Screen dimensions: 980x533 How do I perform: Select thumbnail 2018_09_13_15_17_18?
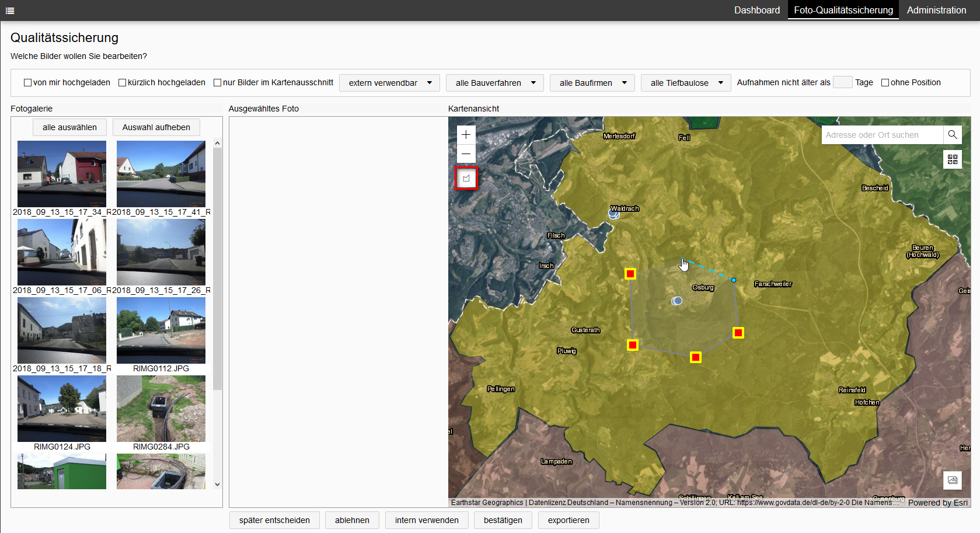click(x=62, y=330)
